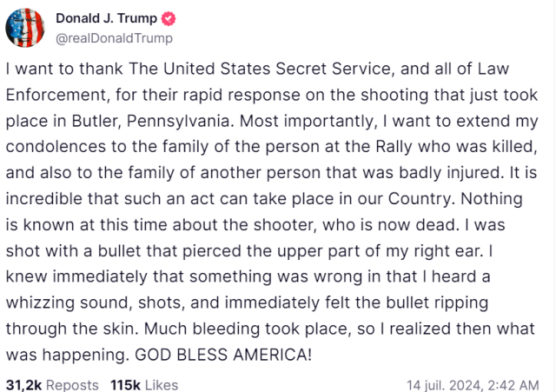This screenshot has width=556, height=392.
Task: Click the words Butler, Pennsylvania in post
Action: click(x=151, y=121)
